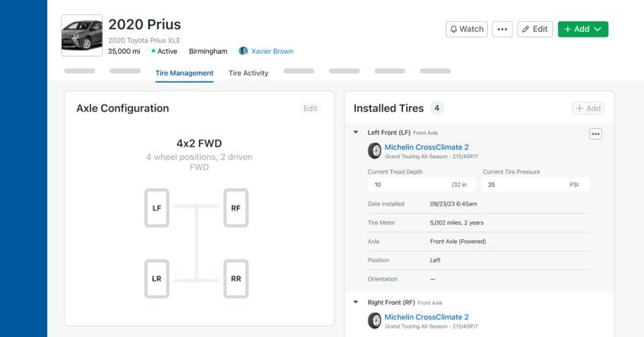Viewport: 644px width, 337px height.
Task: Collapse the Left Front (LF) tire section
Action: click(x=356, y=132)
